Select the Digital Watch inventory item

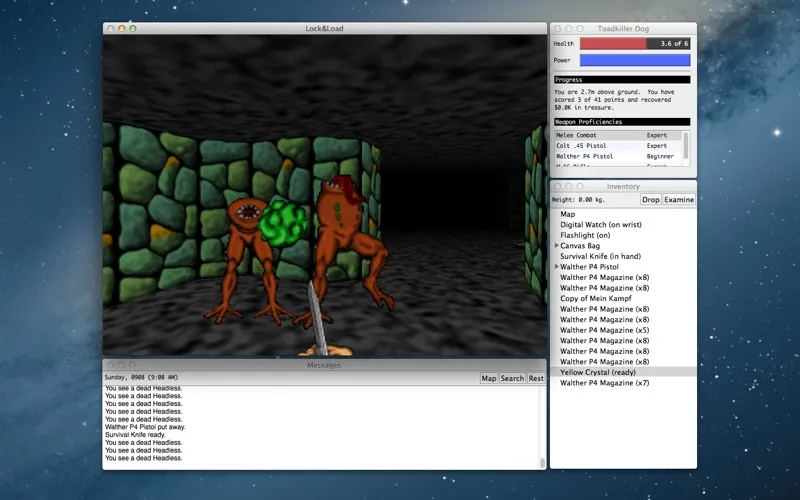tap(600, 225)
